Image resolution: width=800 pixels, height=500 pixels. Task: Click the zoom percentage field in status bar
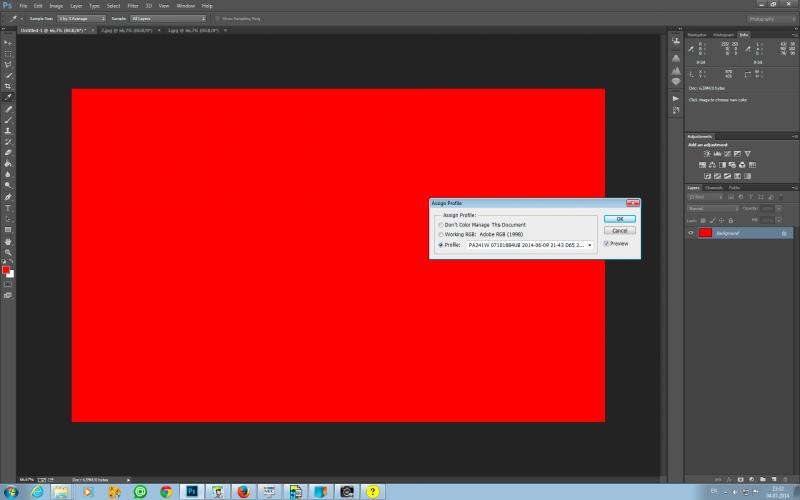pos(27,480)
